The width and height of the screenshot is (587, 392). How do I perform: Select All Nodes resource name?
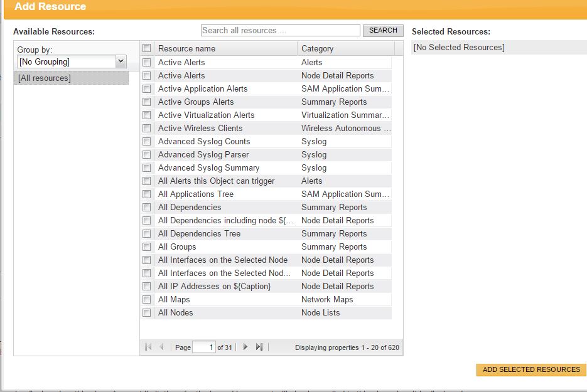tap(175, 313)
